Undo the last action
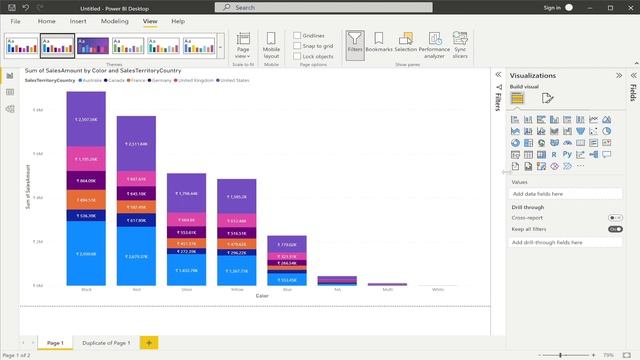640x360 pixels. pos(26,7)
